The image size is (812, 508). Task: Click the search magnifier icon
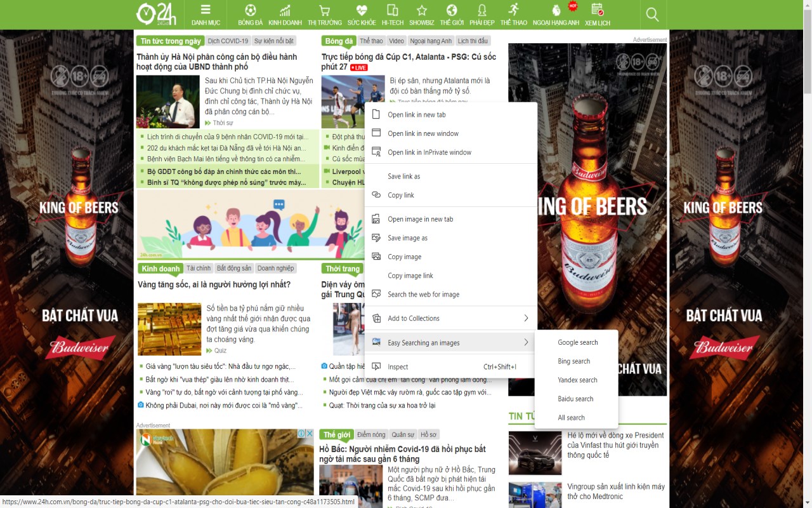point(652,14)
